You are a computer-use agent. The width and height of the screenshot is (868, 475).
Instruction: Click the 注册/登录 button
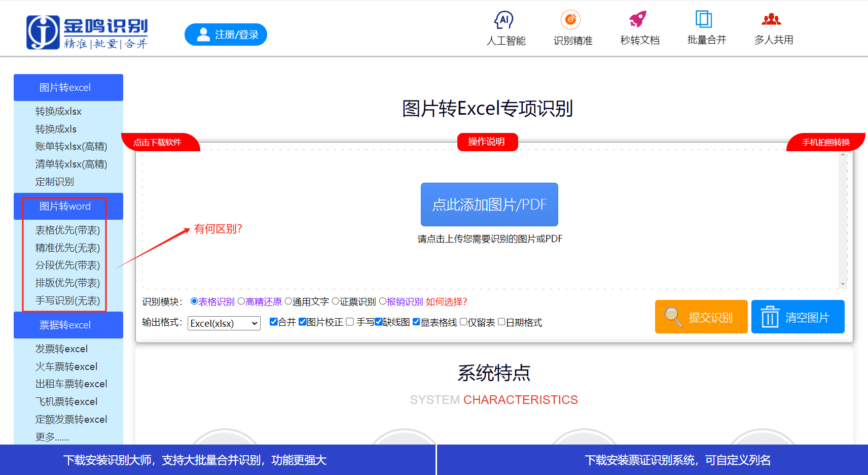click(226, 35)
